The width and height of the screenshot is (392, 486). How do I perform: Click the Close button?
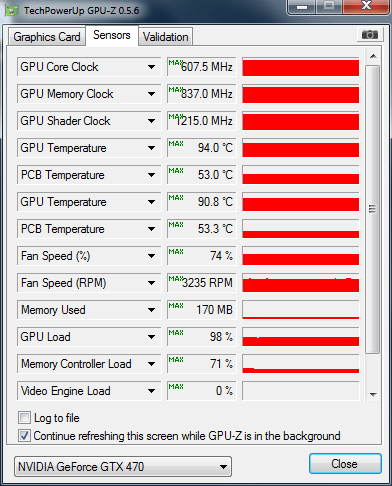(345, 464)
